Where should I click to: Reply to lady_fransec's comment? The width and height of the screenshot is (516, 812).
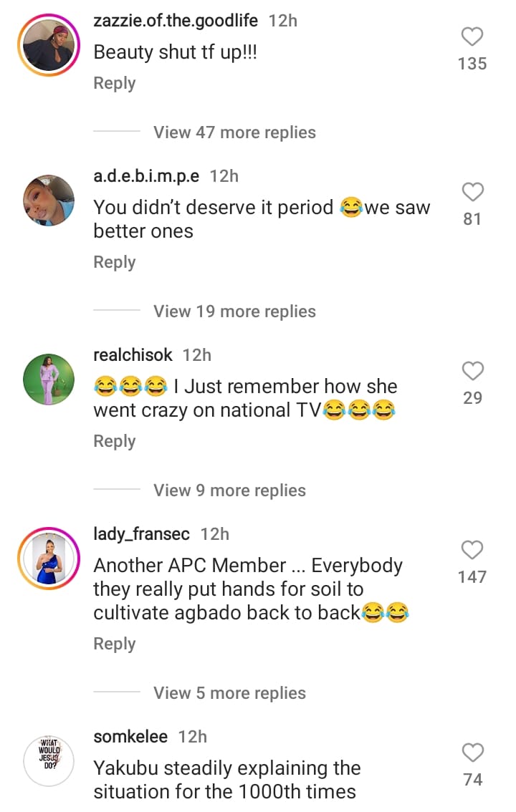pyautogui.click(x=115, y=644)
